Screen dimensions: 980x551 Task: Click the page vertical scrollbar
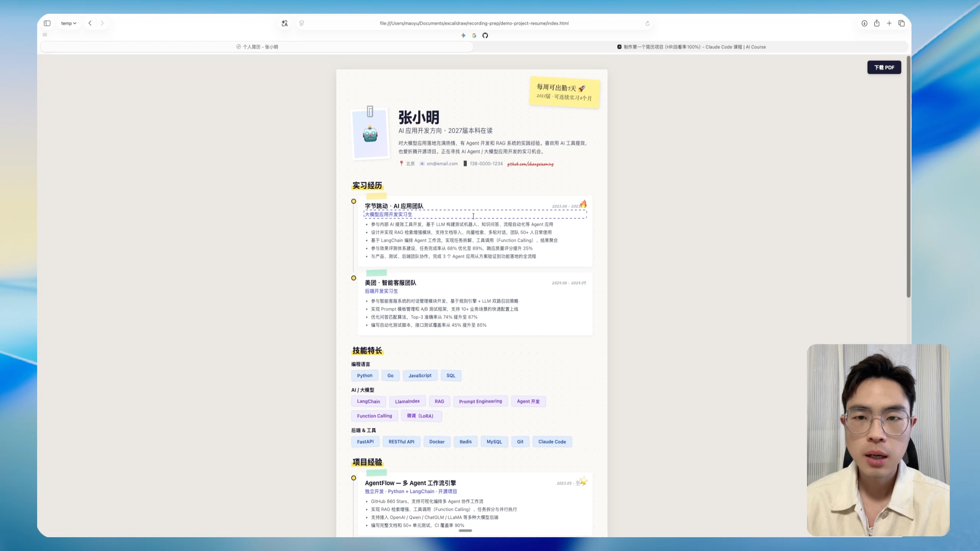(908, 176)
